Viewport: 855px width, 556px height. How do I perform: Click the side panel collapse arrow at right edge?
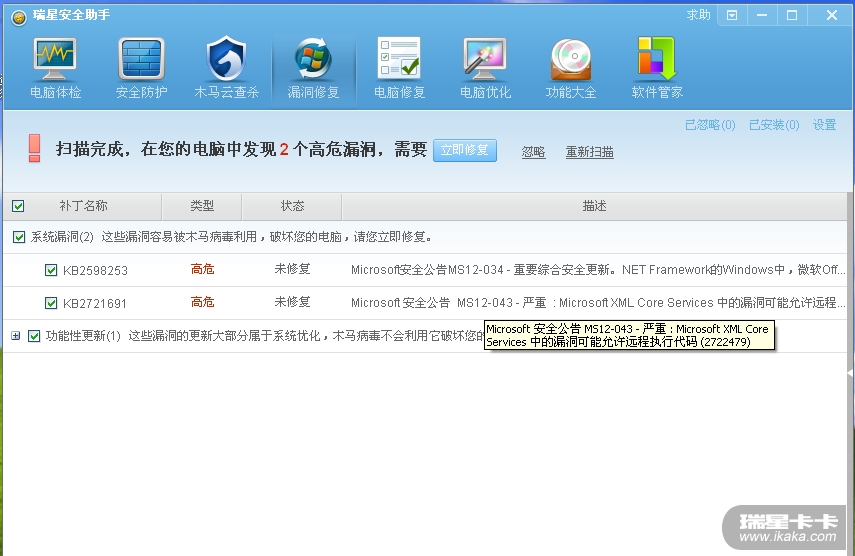850,373
